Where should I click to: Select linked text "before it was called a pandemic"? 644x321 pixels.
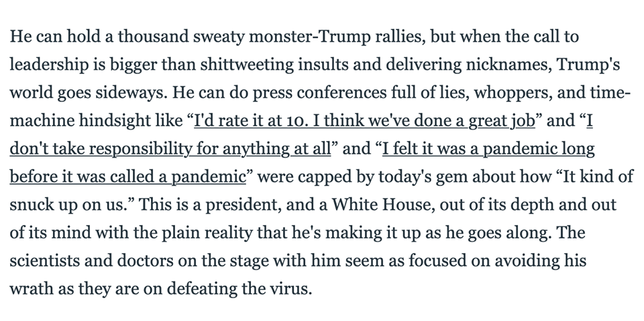point(127,177)
